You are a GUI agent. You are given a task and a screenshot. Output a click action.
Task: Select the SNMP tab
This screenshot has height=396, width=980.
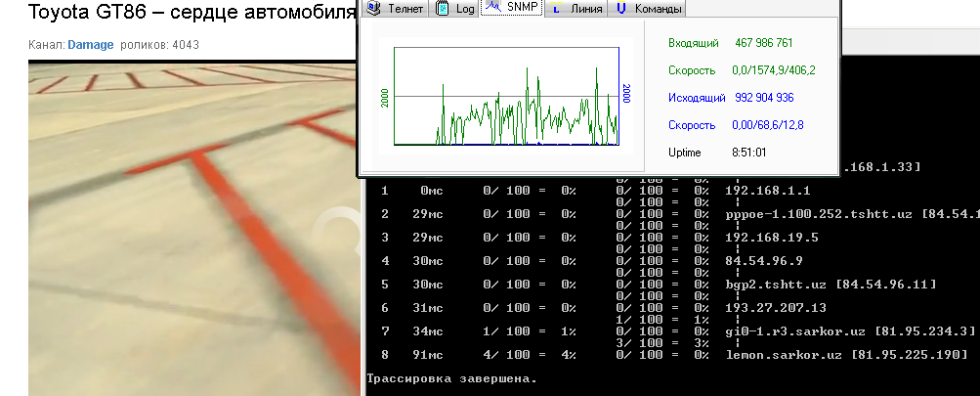(512, 8)
